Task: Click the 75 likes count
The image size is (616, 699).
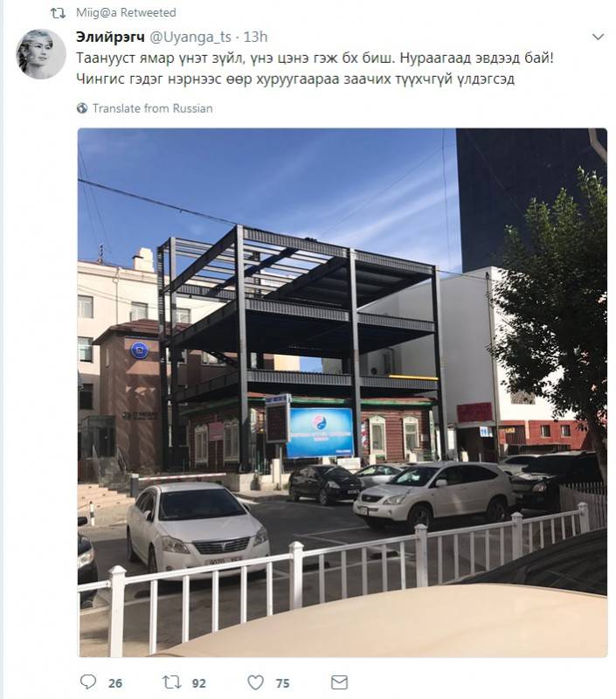Action: click(282, 683)
